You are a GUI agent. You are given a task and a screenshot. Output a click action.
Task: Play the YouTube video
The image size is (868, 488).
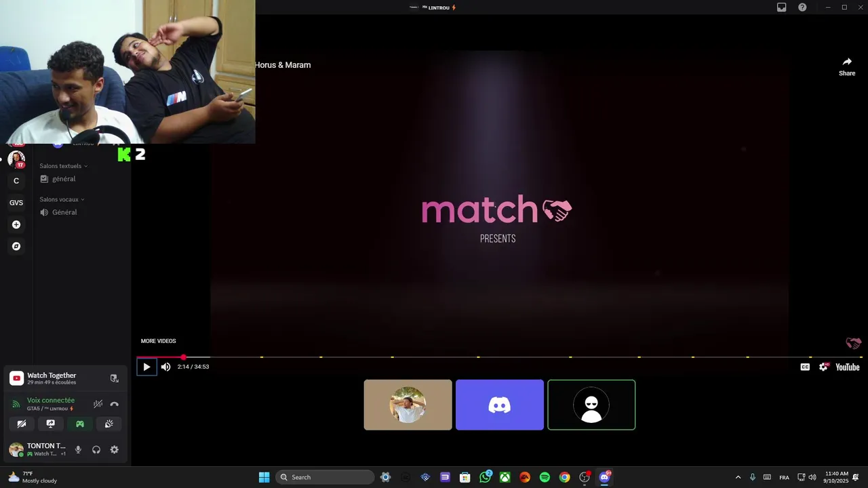click(146, 367)
